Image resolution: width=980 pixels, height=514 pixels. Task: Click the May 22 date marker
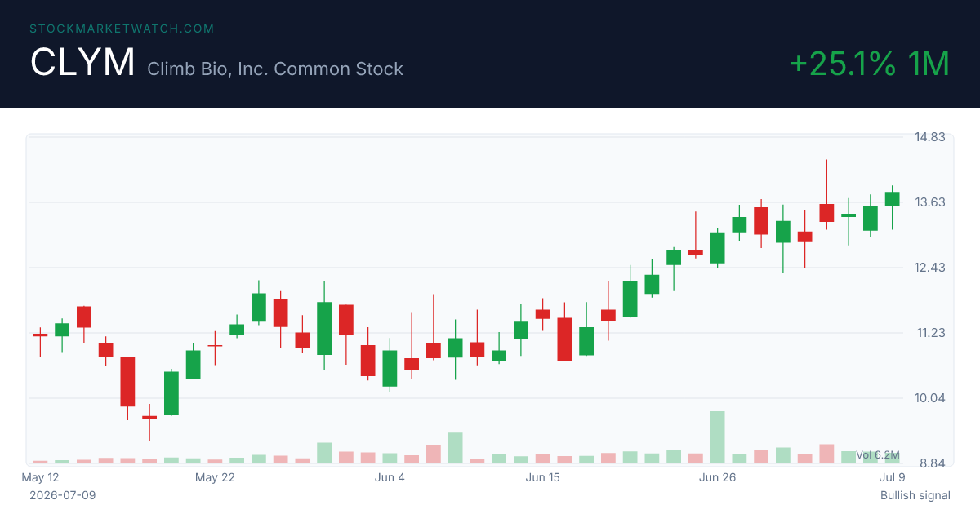click(215, 477)
